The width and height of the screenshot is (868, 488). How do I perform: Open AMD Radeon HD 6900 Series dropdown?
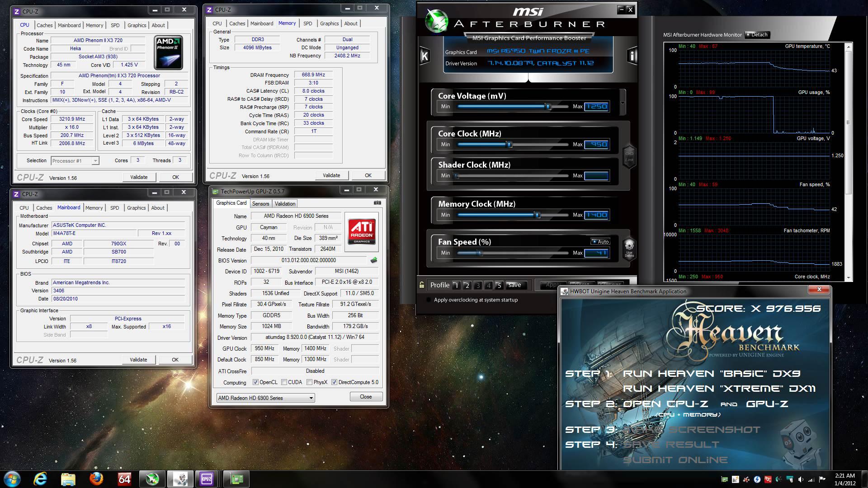coord(266,398)
